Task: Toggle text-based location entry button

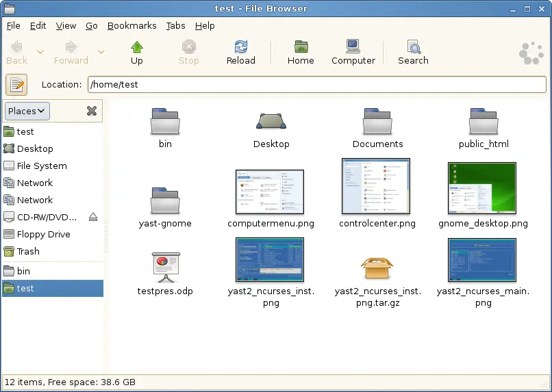Action: coord(16,85)
